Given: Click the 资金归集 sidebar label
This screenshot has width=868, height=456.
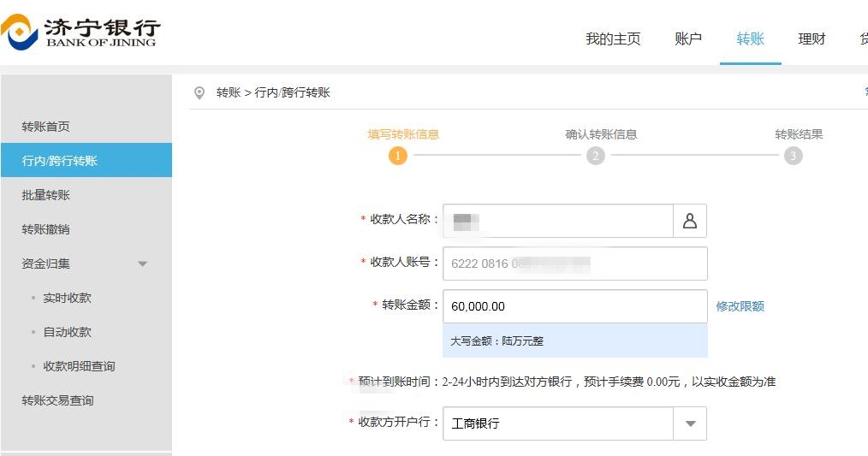Looking at the screenshot, I should point(46,264).
